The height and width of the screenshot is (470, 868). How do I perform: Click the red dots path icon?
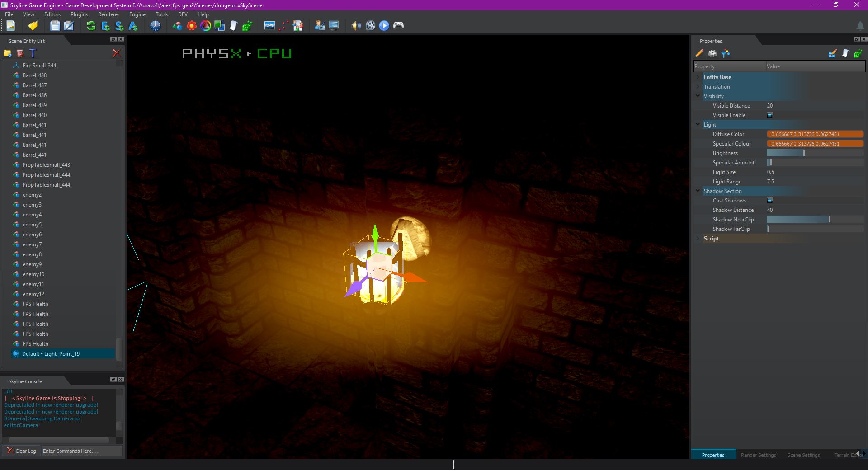(284, 26)
